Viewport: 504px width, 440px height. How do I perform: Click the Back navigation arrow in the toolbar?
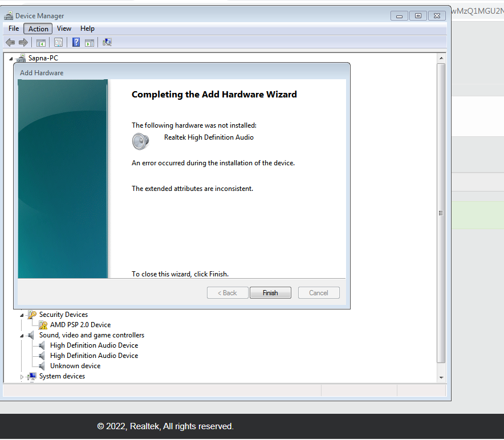10,42
